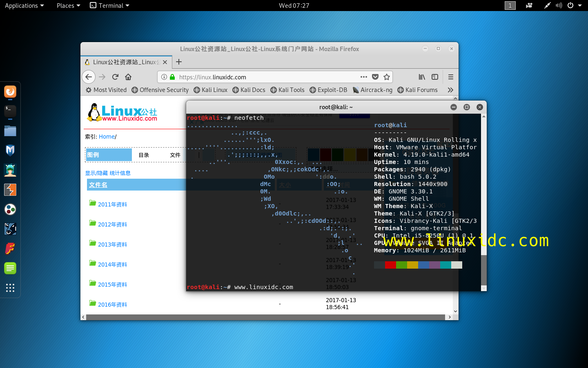The width and height of the screenshot is (588, 368).
Task: Go to Firefox home page
Action: point(128,77)
